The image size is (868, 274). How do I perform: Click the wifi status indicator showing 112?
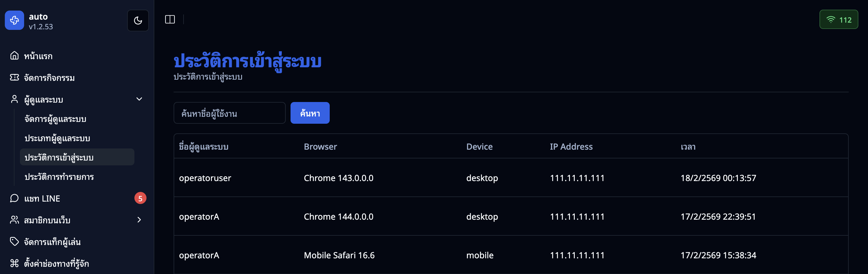(x=839, y=19)
